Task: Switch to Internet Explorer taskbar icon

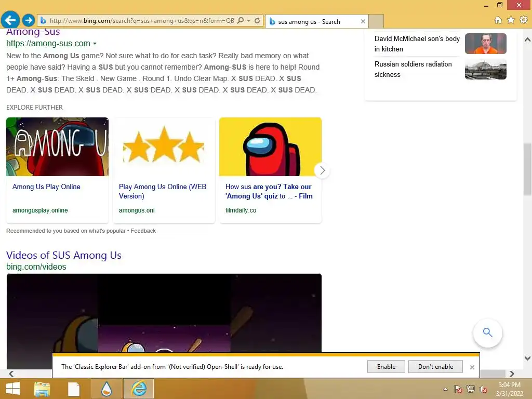Action: (139, 389)
